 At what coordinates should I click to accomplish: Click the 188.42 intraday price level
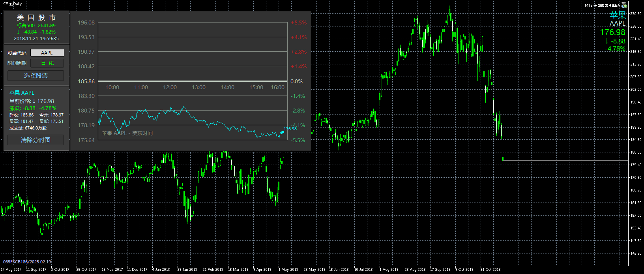click(x=86, y=66)
